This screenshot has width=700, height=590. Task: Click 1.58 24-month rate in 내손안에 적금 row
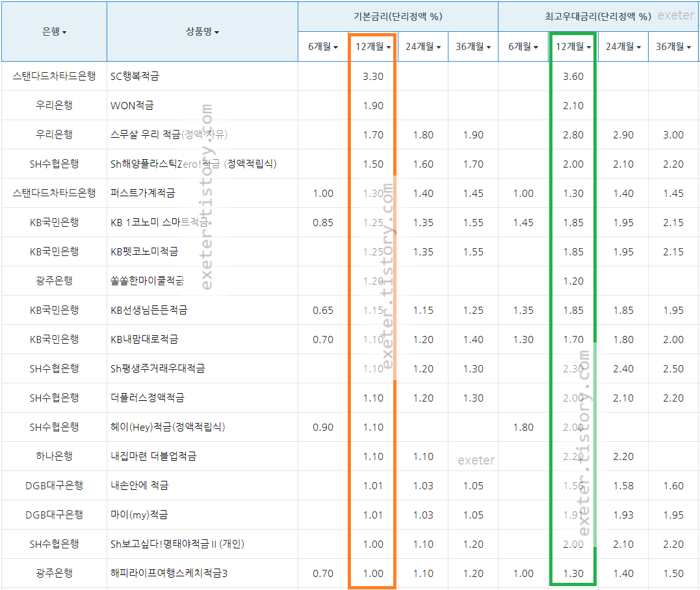click(623, 485)
